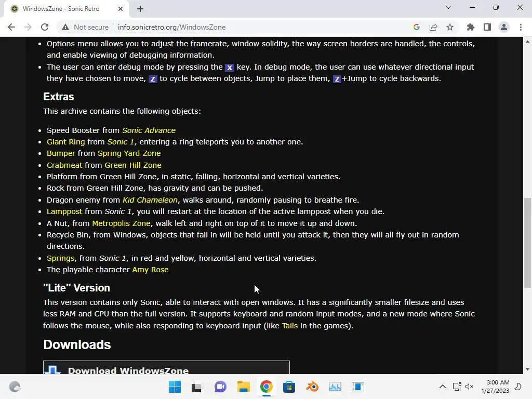Click the scrollbar up arrow
This screenshot has height=399, width=532.
click(527, 42)
